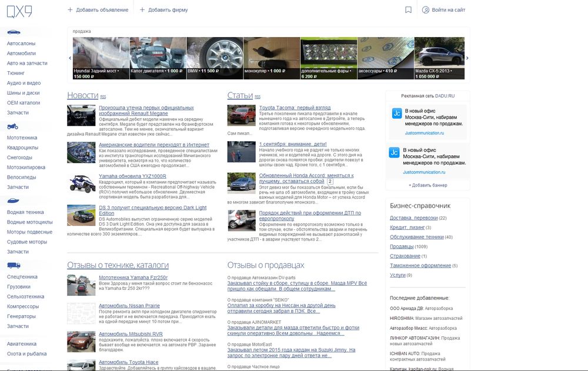The width and height of the screenshot is (588, 371).
Task: Open Автомобили in the sidebar
Action: (21, 54)
